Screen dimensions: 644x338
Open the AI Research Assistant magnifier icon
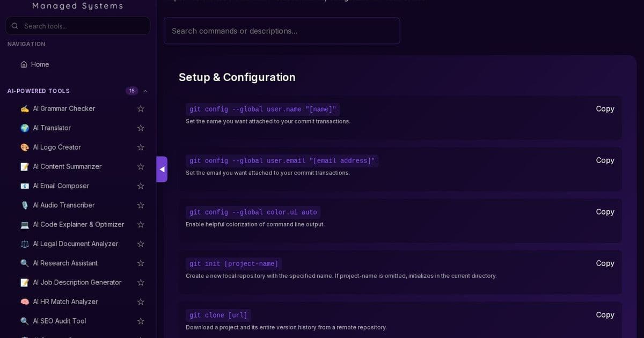pyautogui.click(x=25, y=263)
